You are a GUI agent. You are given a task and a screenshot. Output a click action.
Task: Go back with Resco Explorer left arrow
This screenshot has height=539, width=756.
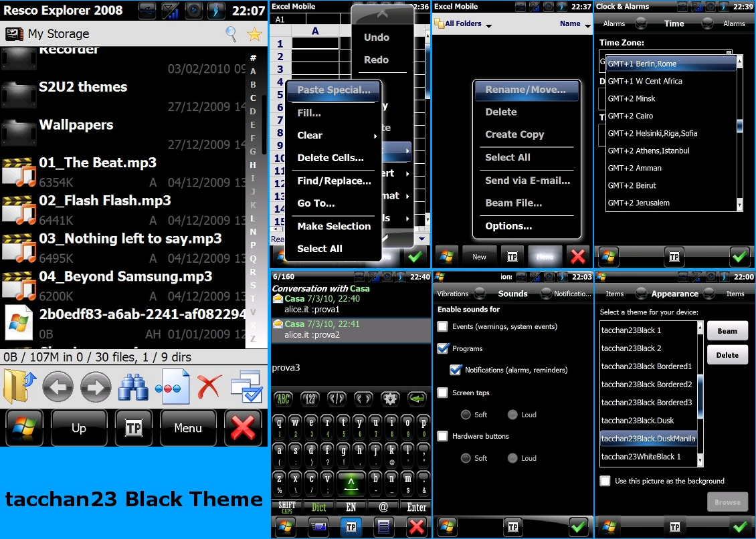click(x=58, y=387)
